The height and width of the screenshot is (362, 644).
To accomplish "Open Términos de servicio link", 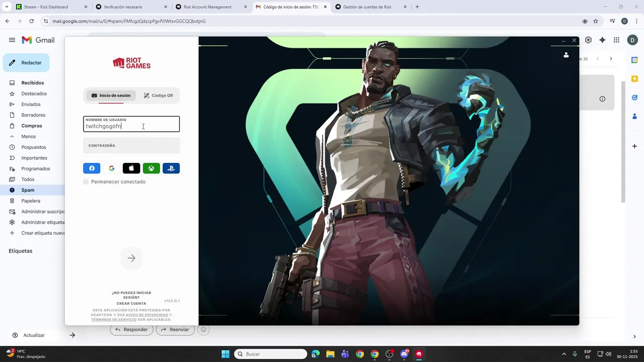I will tap(114, 320).
